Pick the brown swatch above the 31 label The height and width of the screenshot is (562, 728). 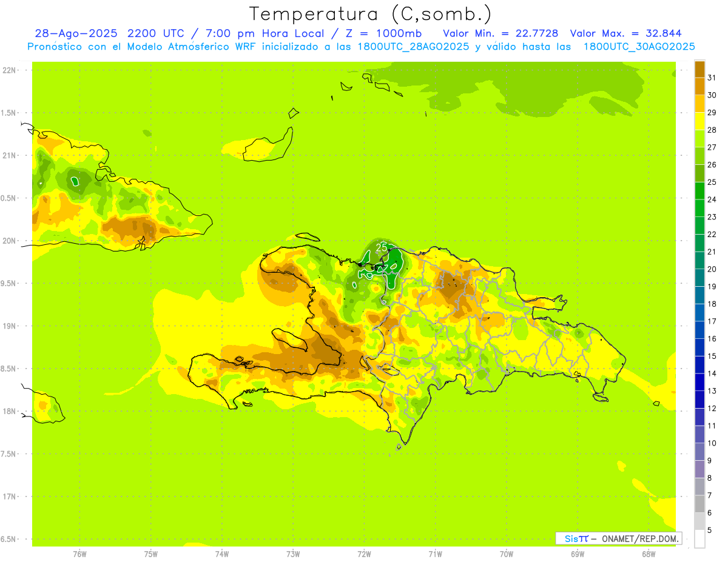699,69
